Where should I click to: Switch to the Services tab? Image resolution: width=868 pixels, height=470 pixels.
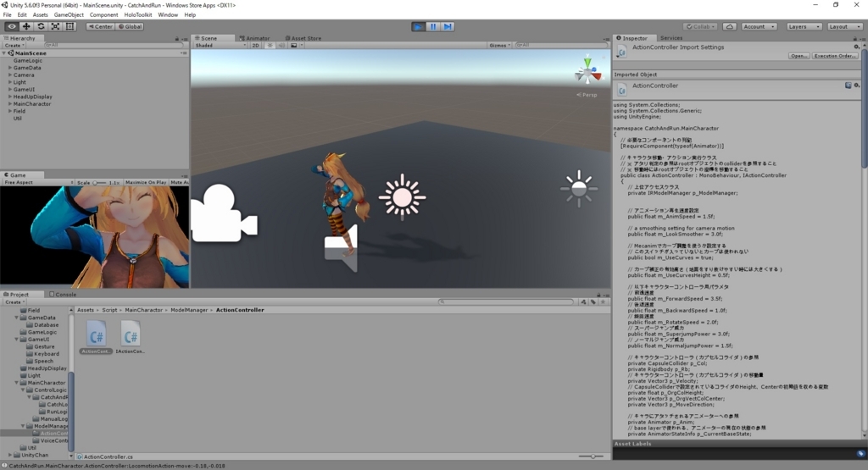coord(671,38)
